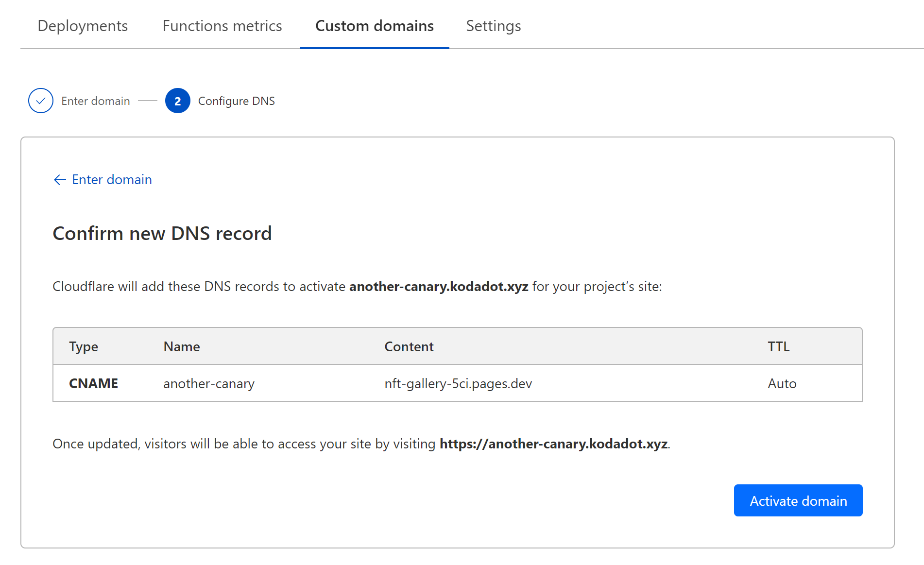Select the Custom domains tab

(x=375, y=26)
